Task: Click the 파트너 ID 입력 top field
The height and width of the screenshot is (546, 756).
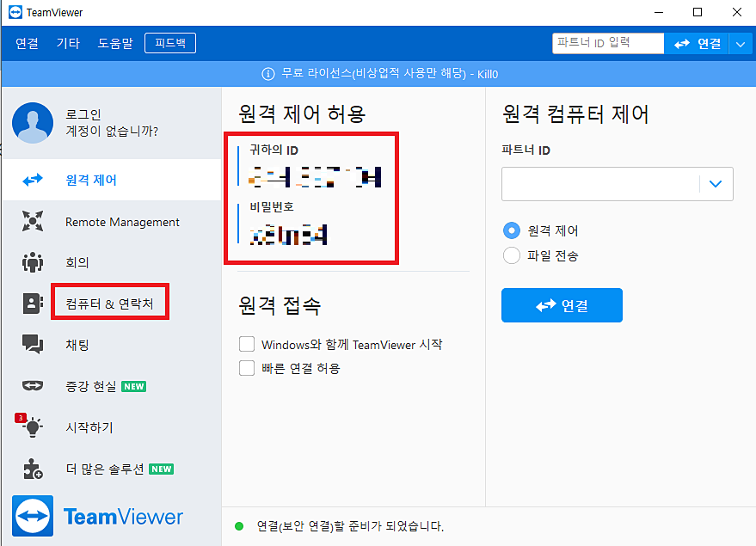Action: [x=608, y=43]
